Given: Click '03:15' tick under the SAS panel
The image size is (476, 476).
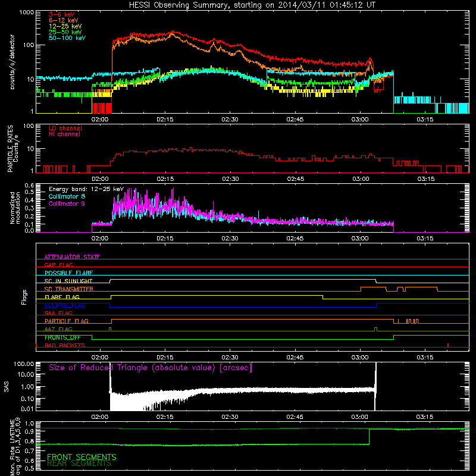Looking at the screenshot, I should coord(424,417).
